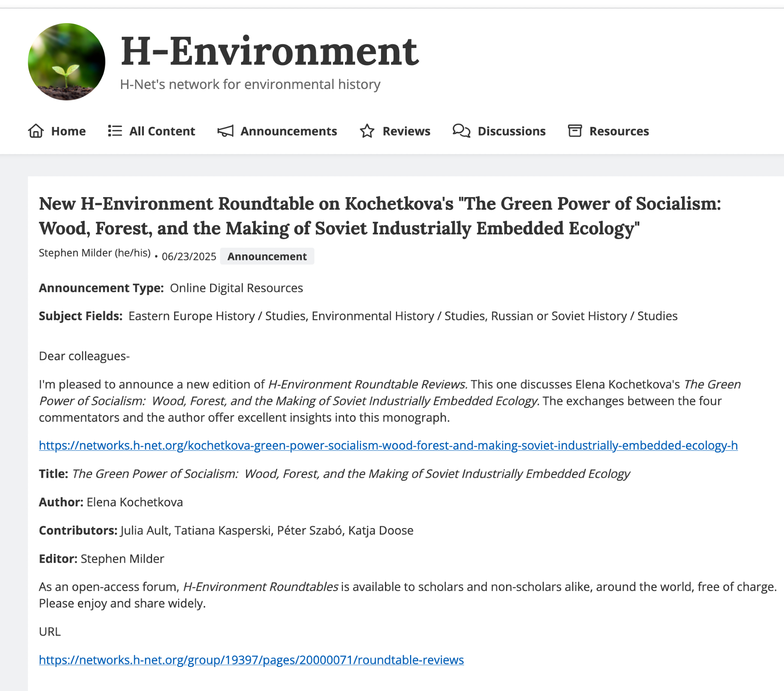Open the Home menu item
784x691 pixels.
pos(68,131)
